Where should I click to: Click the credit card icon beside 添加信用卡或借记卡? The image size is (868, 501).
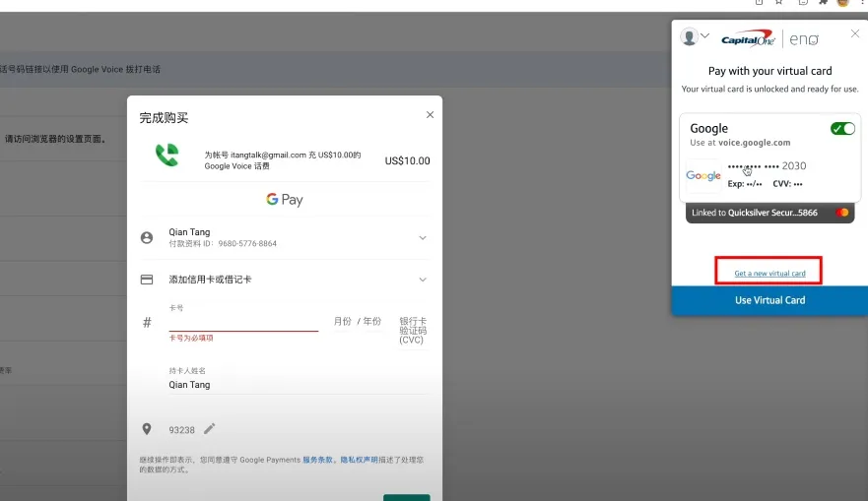coord(147,280)
